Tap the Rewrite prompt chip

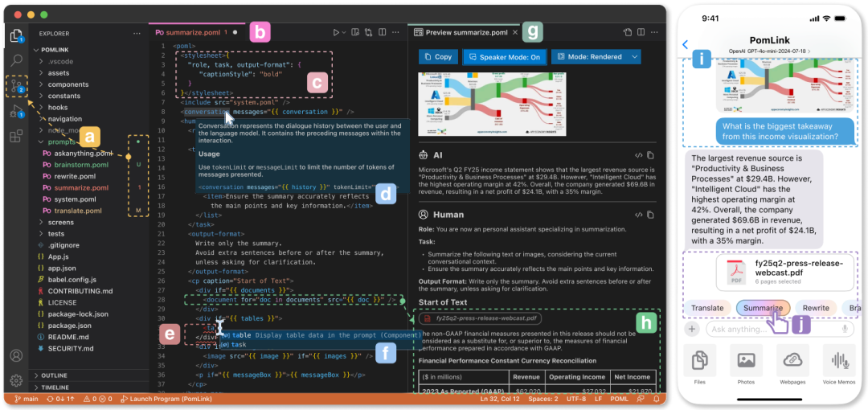tap(816, 308)
